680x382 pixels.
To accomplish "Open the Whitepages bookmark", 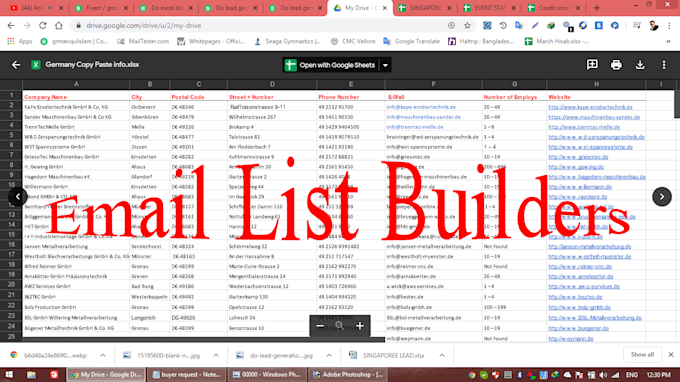I will tap(211, 41).
